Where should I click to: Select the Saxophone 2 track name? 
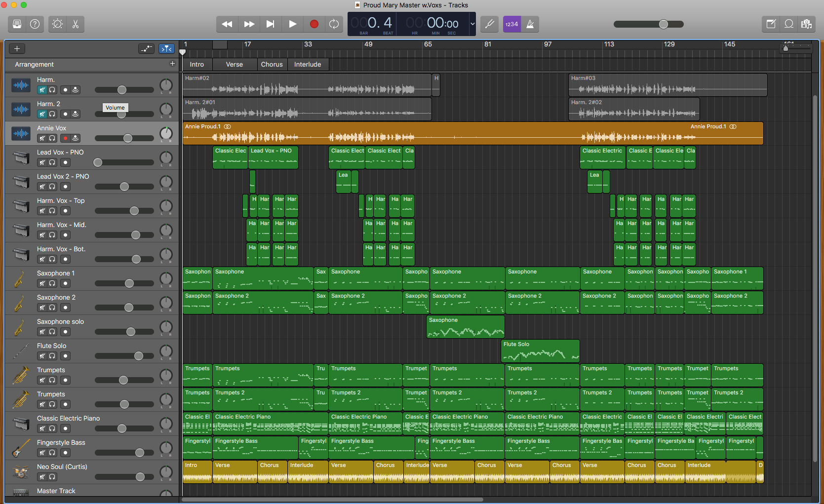click(56, 297)
